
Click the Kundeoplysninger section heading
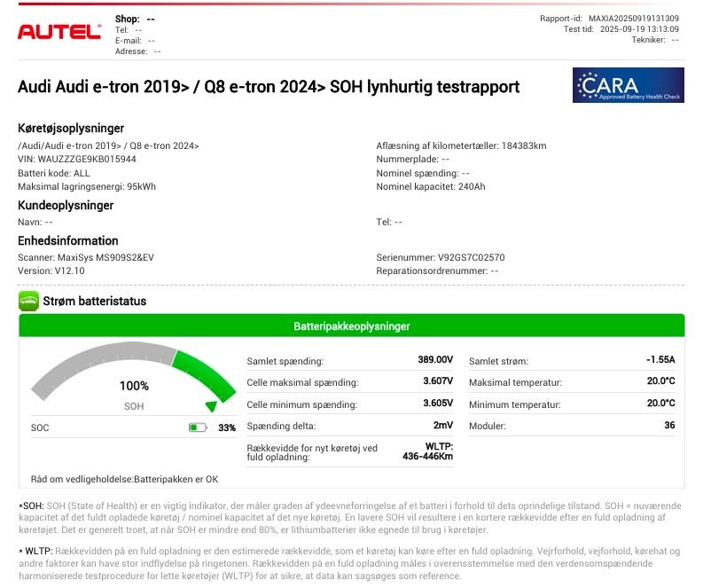pos(66,206)
